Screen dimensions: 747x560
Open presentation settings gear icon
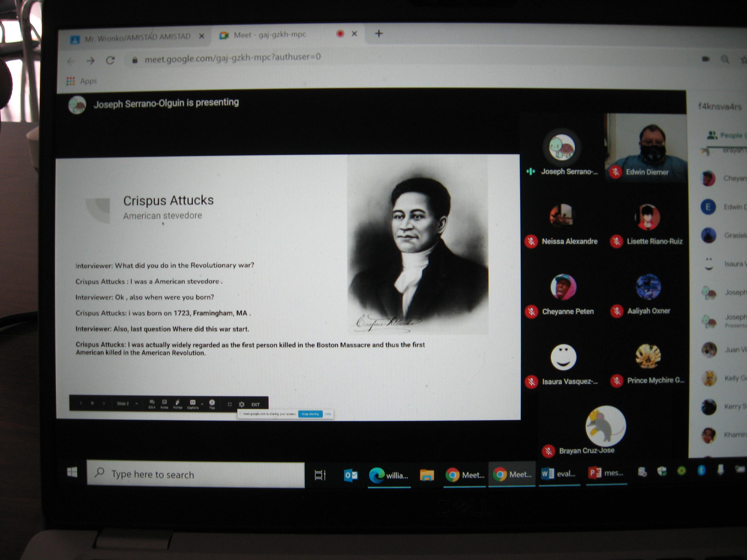coord(242,404)
